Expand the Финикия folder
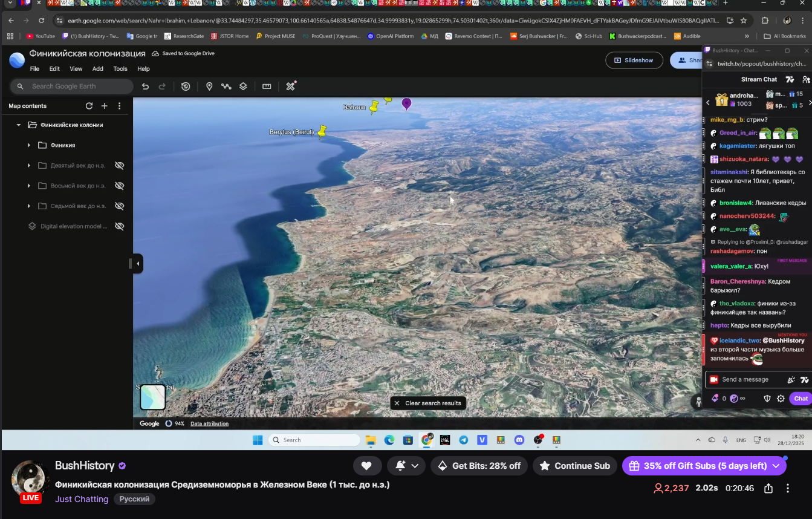 click(28, 145)
